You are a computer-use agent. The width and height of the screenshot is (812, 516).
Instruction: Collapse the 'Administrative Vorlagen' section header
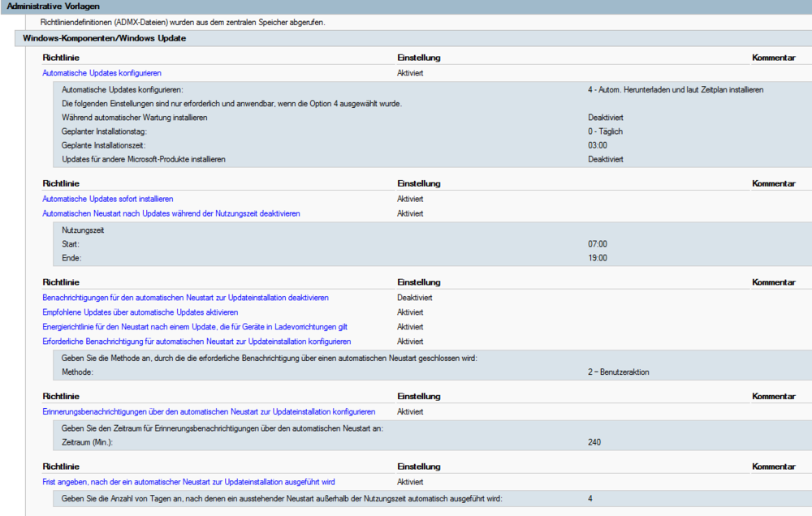(54, 6)
